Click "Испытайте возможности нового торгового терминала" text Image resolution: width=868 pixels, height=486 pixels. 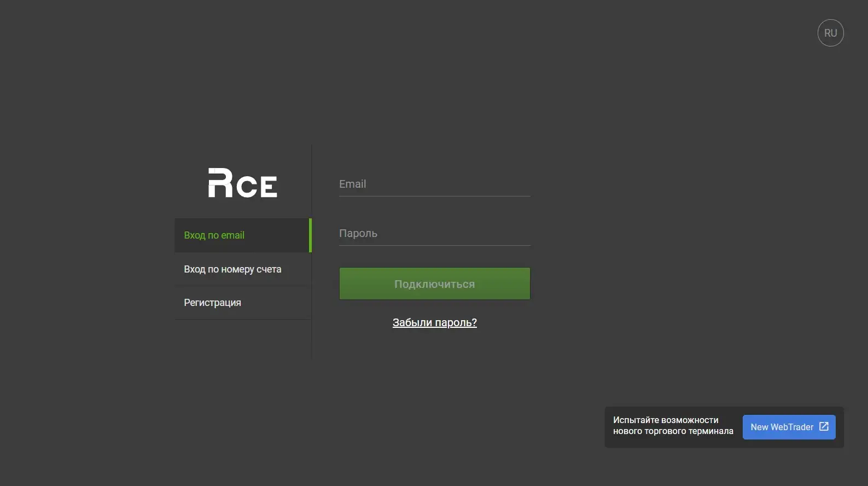(x=673, y=426)
